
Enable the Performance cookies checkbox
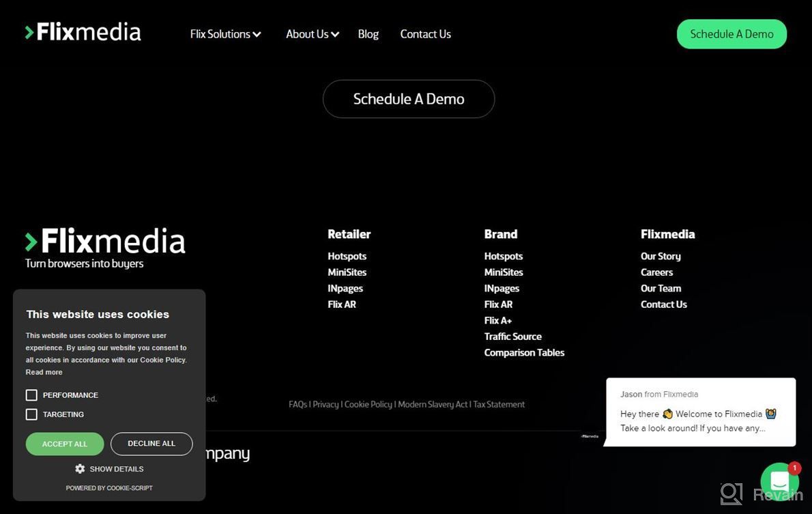(31, 395)
